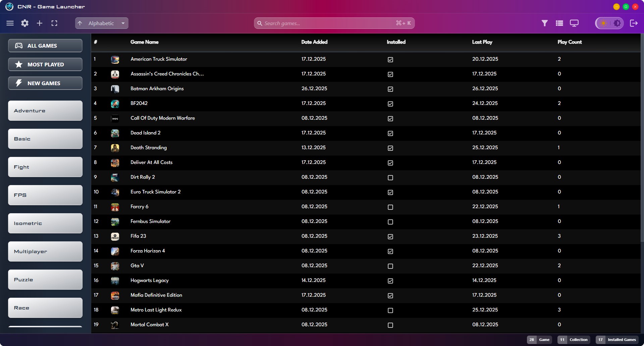Toggle the light and dark theme switch
644x346 pixels.
[609, 23]
